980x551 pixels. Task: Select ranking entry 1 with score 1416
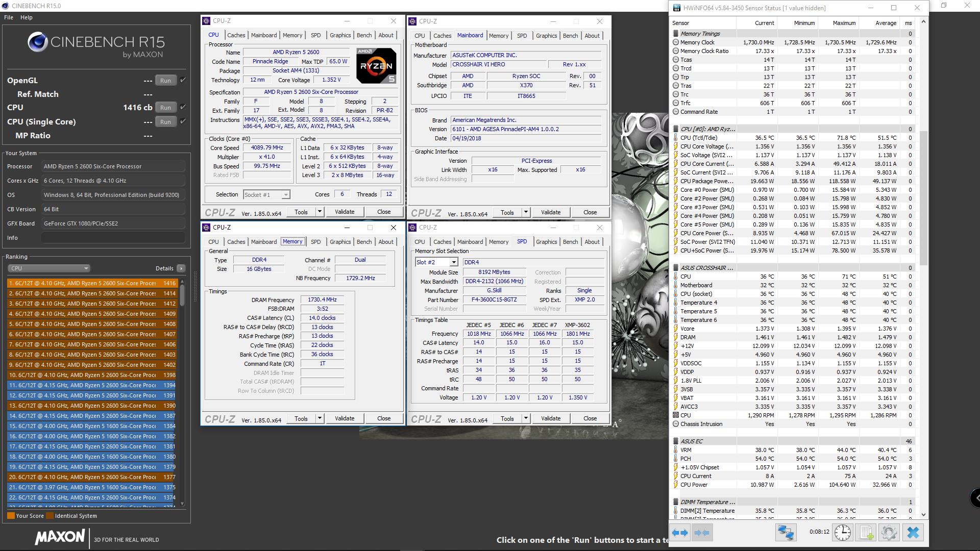coord(92,283)
